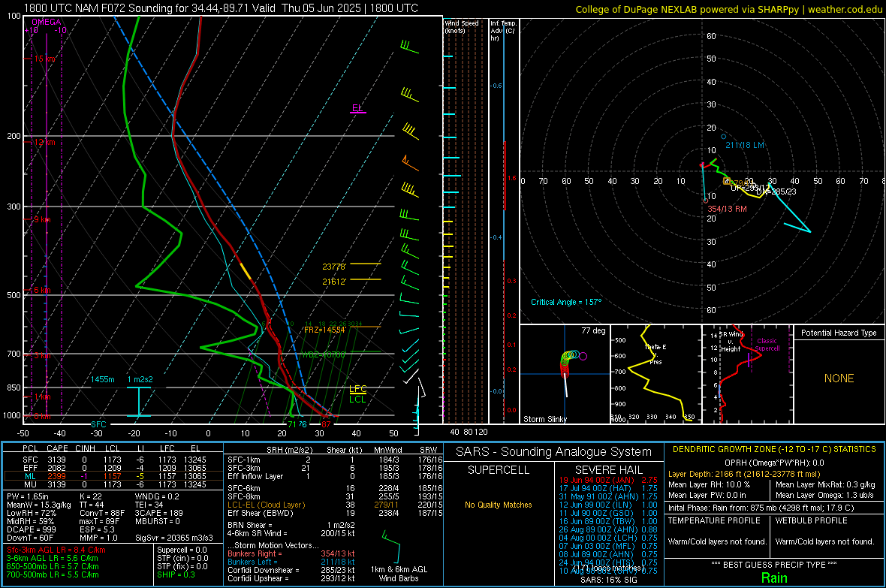Click the 'SRH (m2/s2)' column header

289,451
